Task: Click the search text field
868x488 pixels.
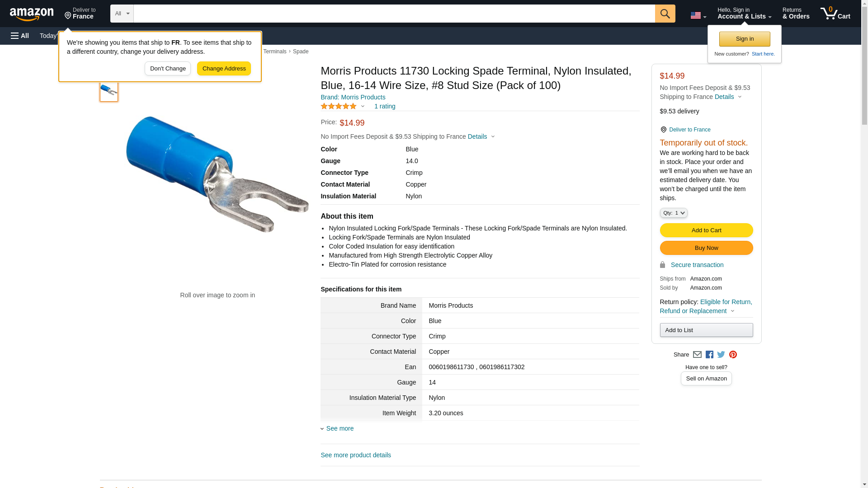Action: (x=394, y=14)
